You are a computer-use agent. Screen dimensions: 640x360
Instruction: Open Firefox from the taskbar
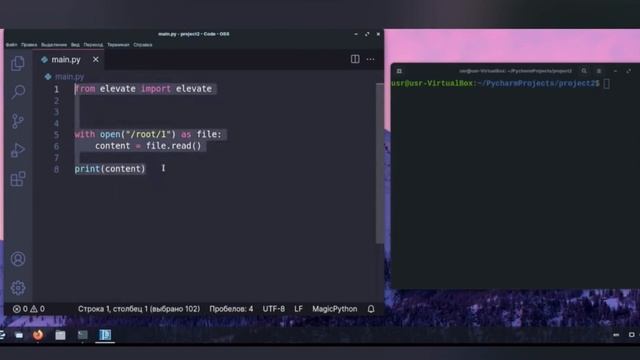tap(38, 335)
